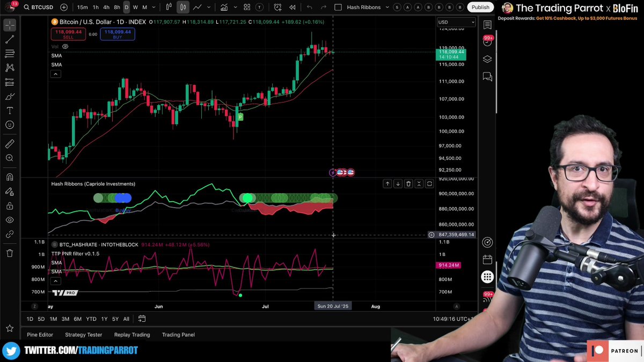Select the bars chart style icon
This screenshot has width=644, height=362.
(169, 8)
